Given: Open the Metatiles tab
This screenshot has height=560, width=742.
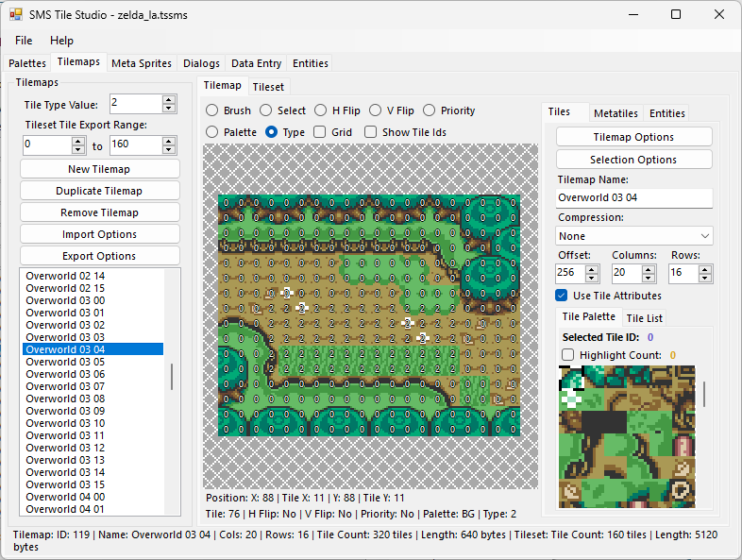Looking at the screenshot, I should point(616,113).
